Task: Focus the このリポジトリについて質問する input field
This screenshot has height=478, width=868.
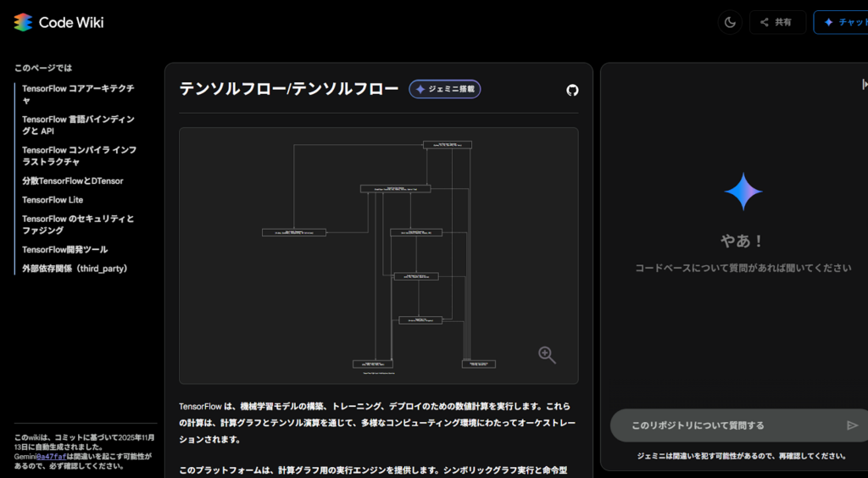Action: (729, 425)
